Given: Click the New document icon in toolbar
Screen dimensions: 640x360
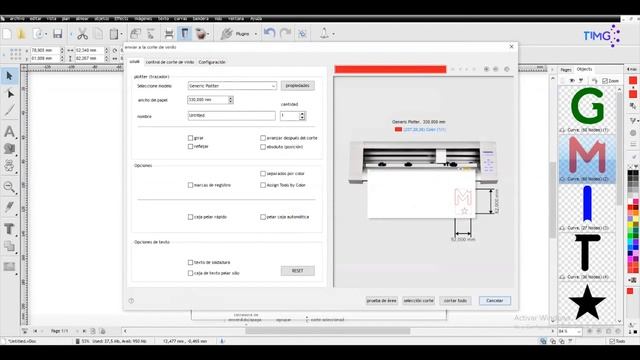Looking at the screenshot, I should pos(7,34).
